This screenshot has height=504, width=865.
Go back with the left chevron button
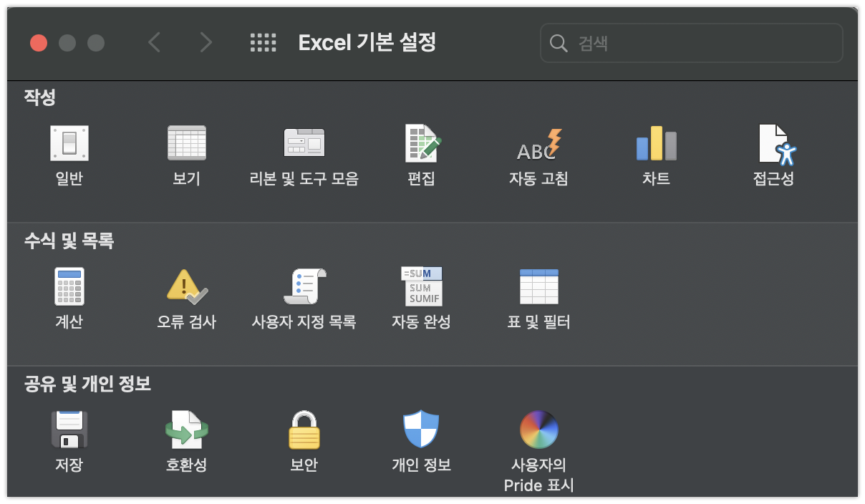(x=154, y=43)
